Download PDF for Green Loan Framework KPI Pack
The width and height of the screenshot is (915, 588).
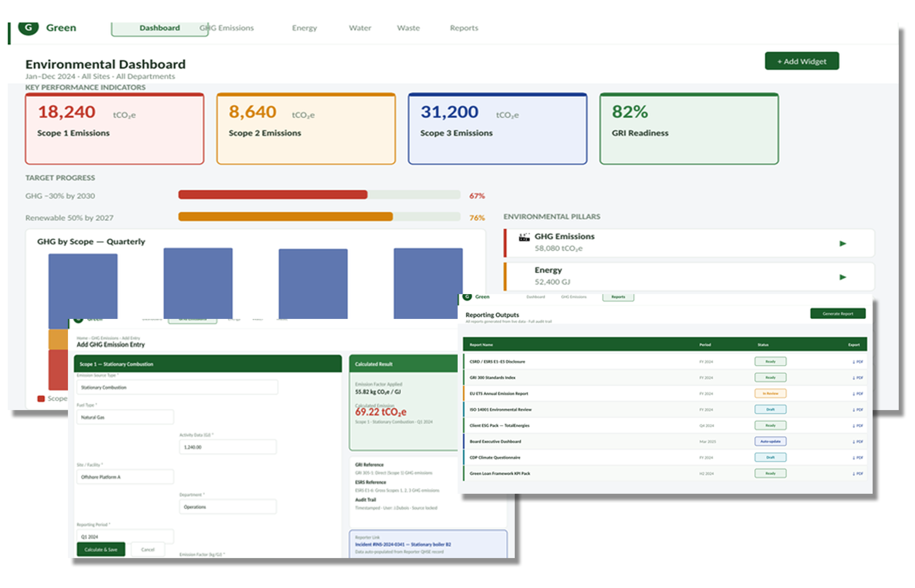click(857, 473)
